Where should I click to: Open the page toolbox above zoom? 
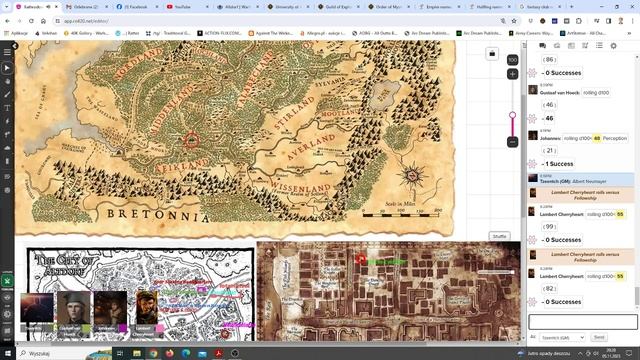[492, 54]
